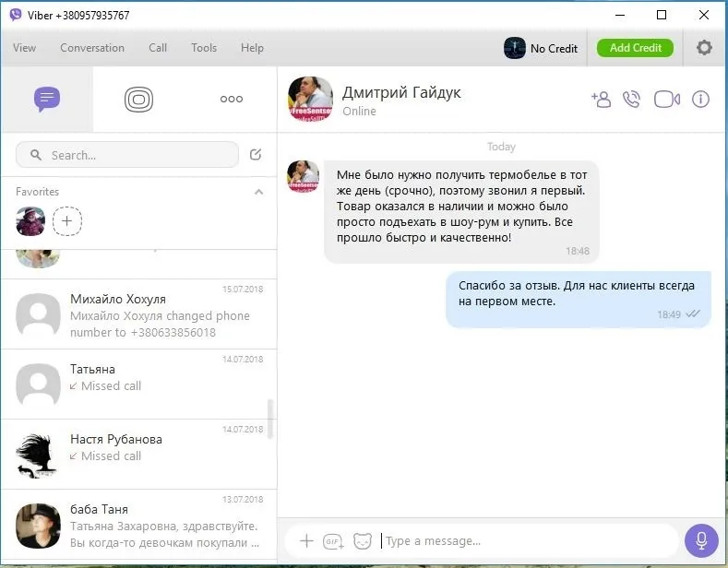Open the sticker bear icon
The image size is (728, 568).
coord(362,541)
